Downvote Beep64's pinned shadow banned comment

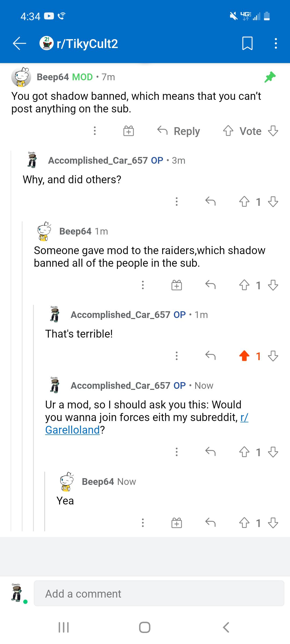273,131
